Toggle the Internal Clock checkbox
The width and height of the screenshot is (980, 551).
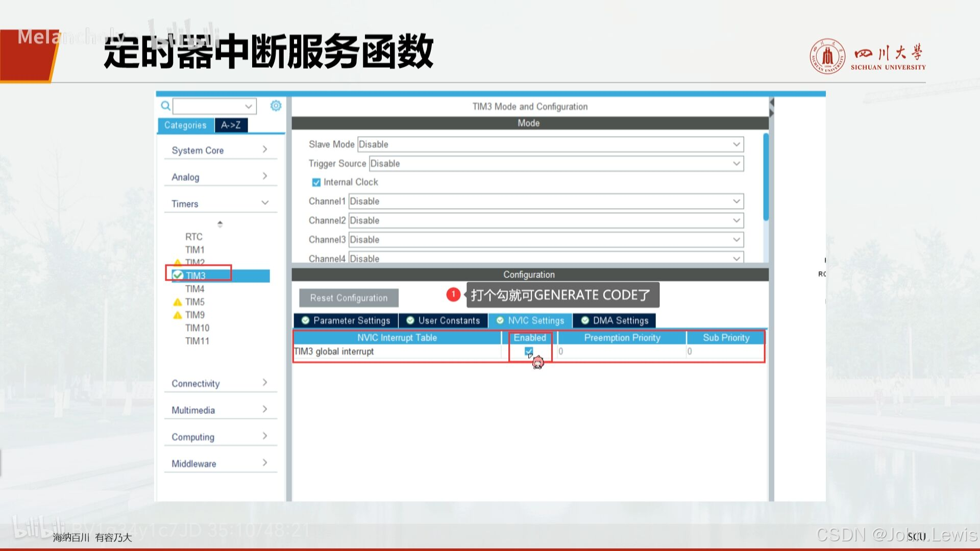point(316,182)
